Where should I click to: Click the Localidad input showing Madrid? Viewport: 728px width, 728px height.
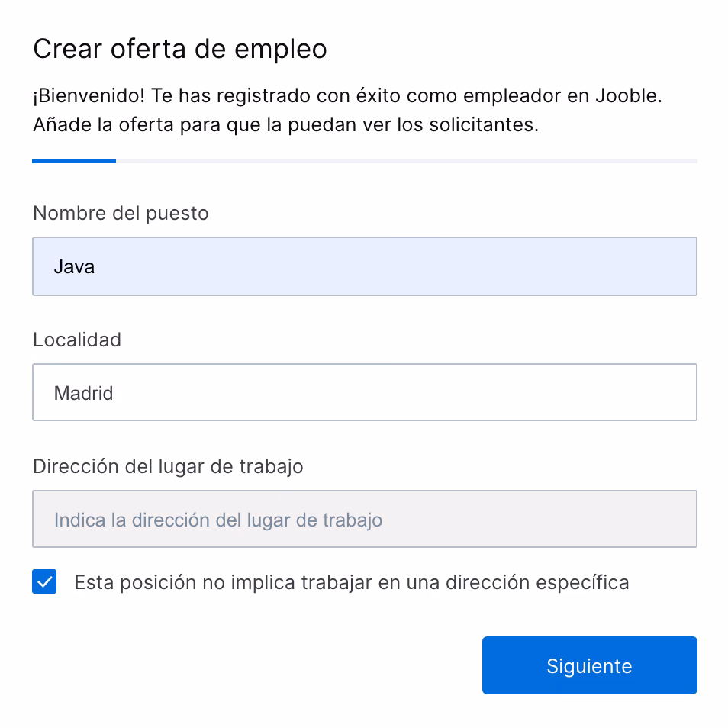click(x=364, y=392)
